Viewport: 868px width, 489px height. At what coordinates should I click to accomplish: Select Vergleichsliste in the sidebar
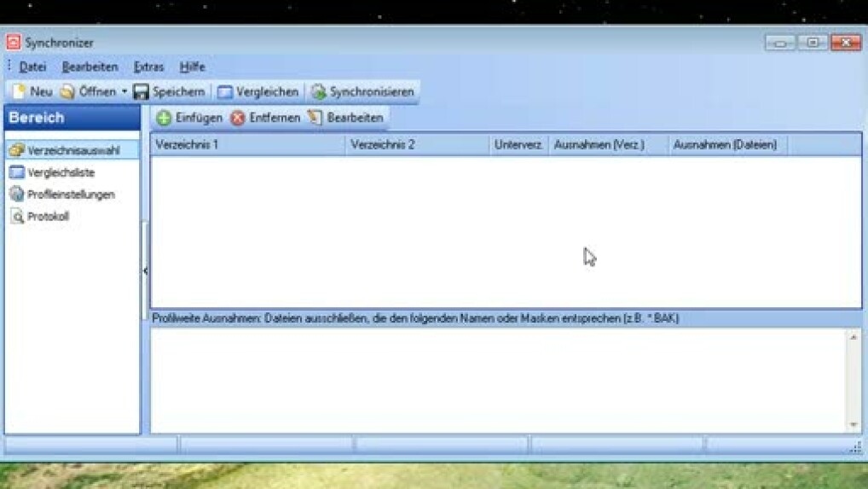[x=60, y=172]
